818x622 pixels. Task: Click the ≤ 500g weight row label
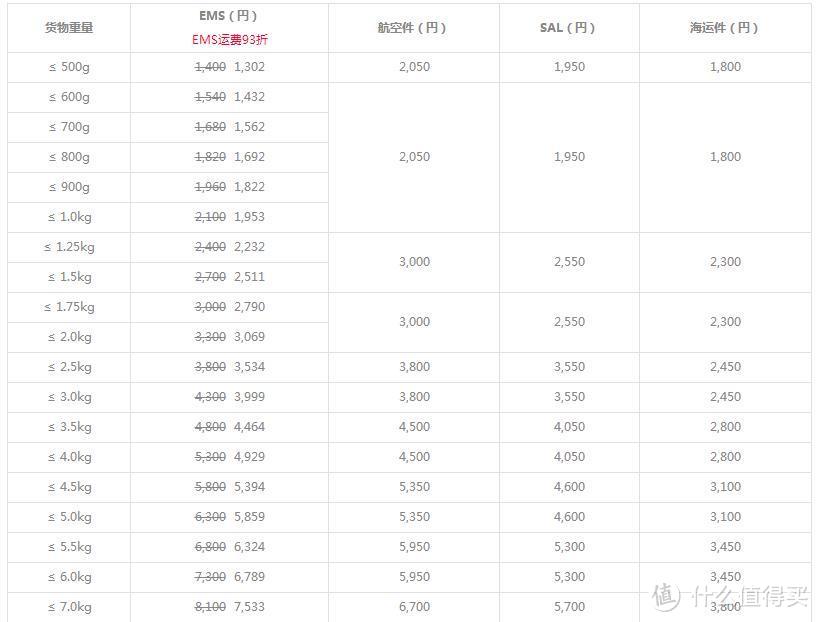pyautogui.click(x=69, y=67)
